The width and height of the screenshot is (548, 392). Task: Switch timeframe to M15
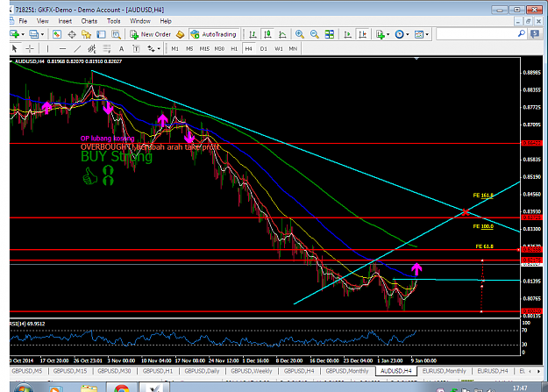coord(204,48)
